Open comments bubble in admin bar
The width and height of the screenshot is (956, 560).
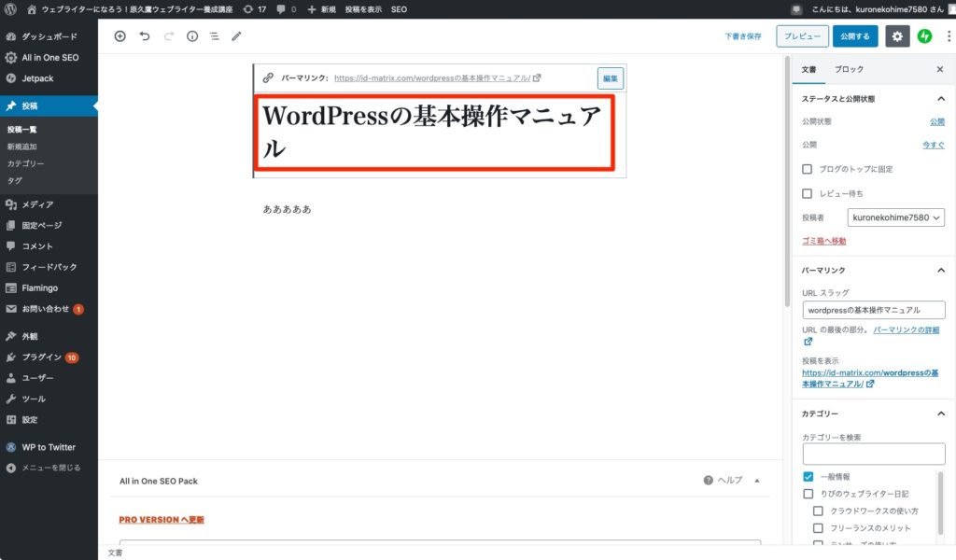[x=286, y=9]
